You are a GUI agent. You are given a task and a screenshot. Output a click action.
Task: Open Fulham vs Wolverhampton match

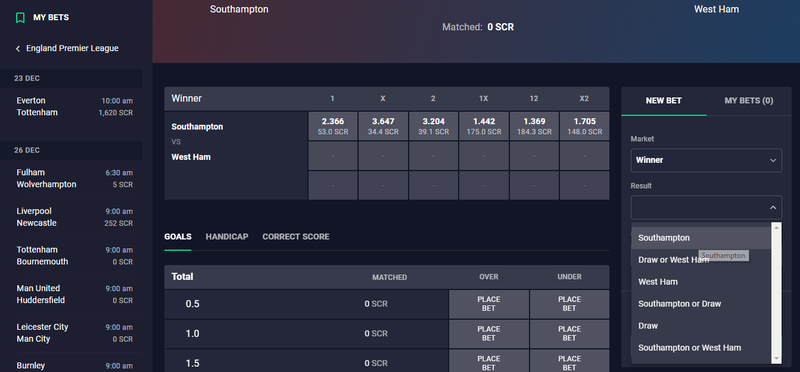coord(74,179)
